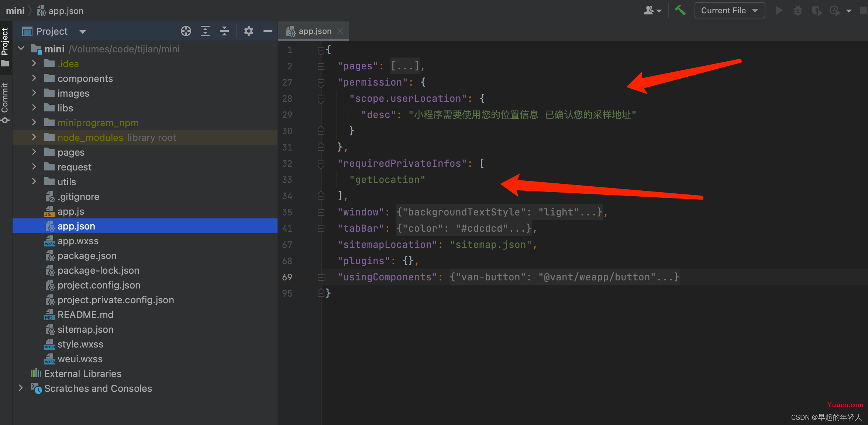The height and width of the screenshot is (425, 868).
Task: Select the sitemap.json file
Action: click(145, 329)
